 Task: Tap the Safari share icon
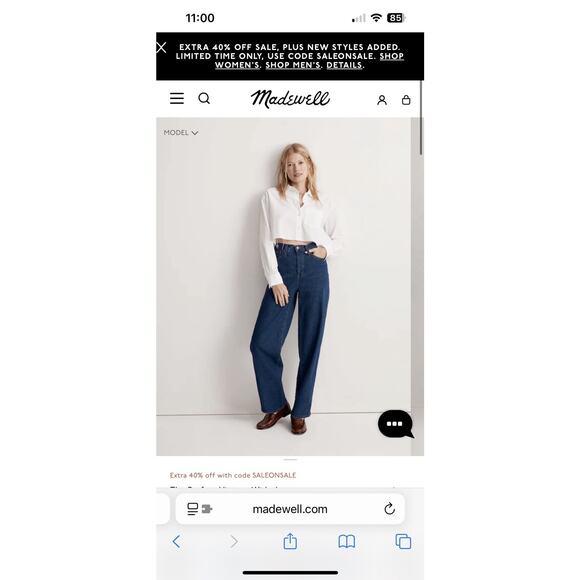(290, 541)
